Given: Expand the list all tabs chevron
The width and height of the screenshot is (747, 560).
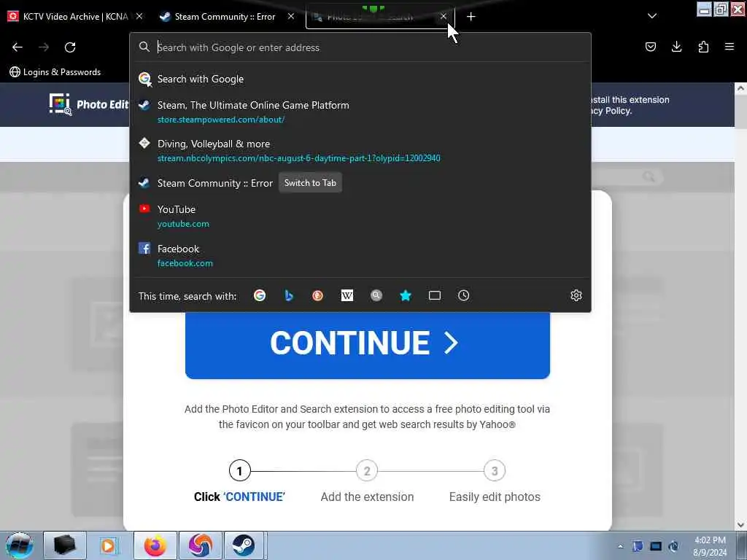Looking at the screenshot, I should pyautogui.click(x=652, y=16).
